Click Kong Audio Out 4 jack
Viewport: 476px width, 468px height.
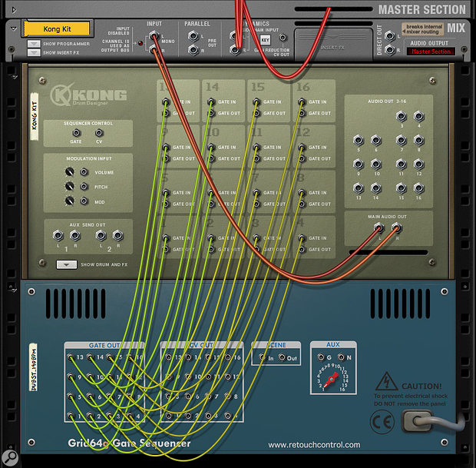(x=418, y=116)
